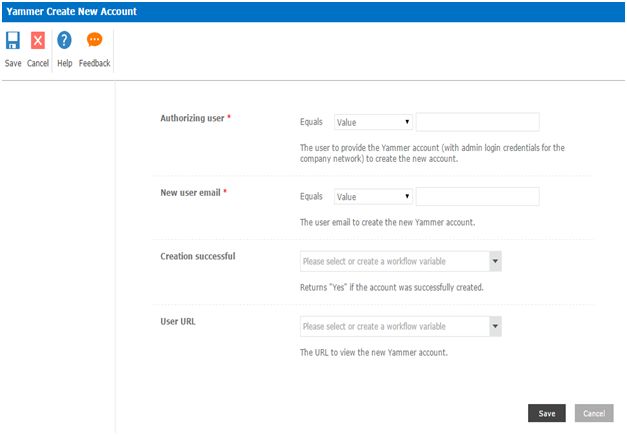Open the New user email Value dropdown
This screenshot has width=627, height=435.
373,197
